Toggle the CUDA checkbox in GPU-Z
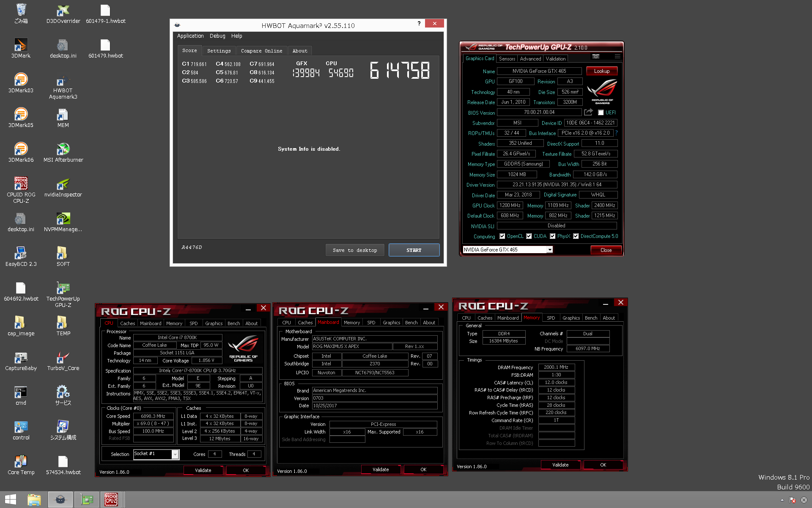 529,236
